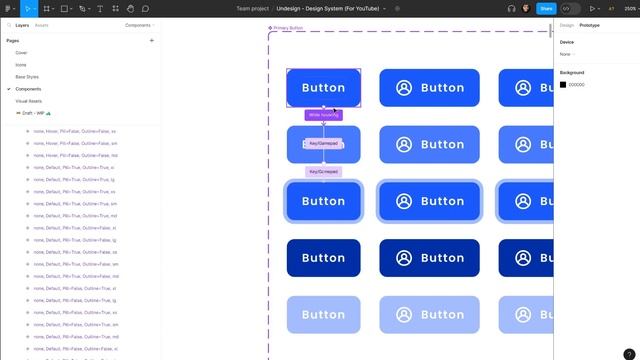Open the Draft - WIP page
Image resolution: width=640 pixels, height=360 pixels.
pos(33,113)
